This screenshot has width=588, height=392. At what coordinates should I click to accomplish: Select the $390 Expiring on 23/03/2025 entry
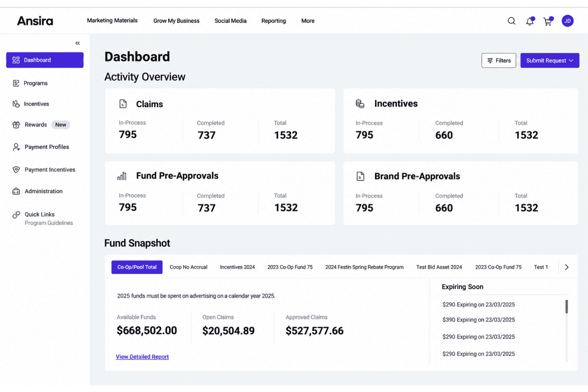479,320
